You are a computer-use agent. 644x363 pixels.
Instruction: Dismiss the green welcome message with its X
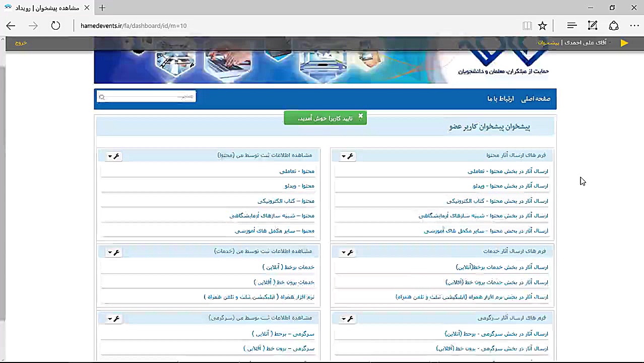(360, 116)
